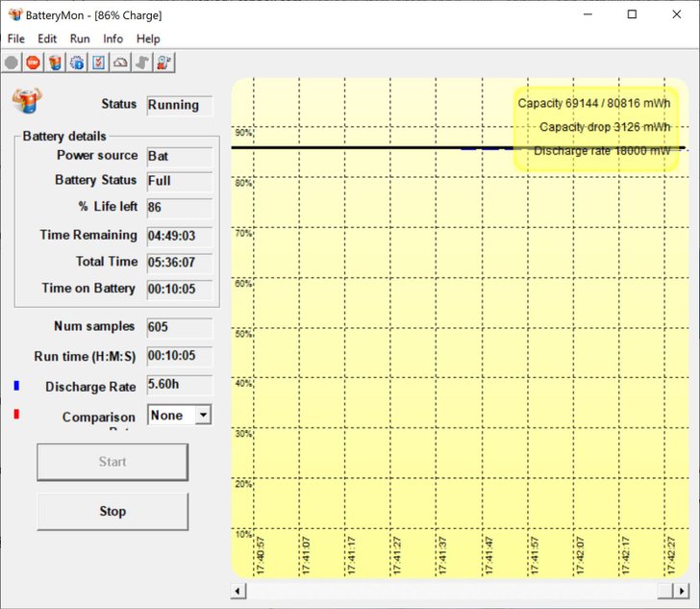The image size is (700, 609).
Task: Click the 'Battery details' group label
Action: 64,136
